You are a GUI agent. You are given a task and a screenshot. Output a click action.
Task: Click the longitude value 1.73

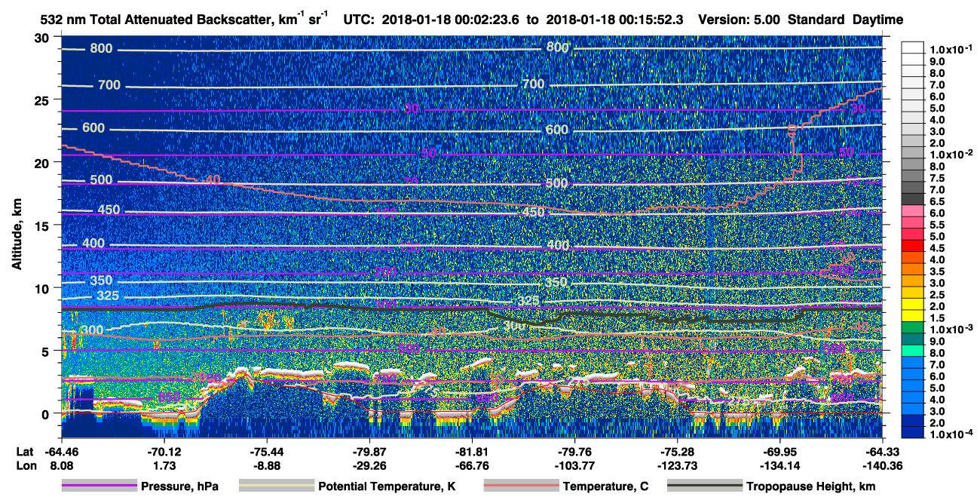click(164, 465)
